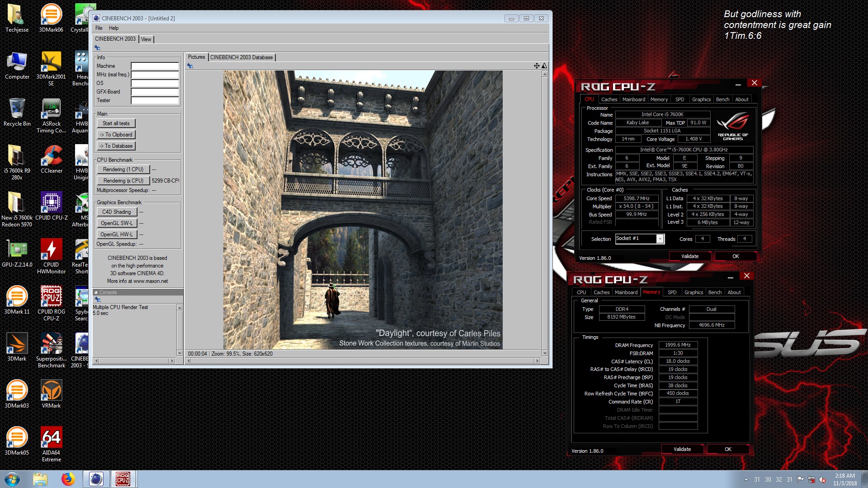Open the Help menu in CINEBENCH
868x488 pixels.
[x=113, y=28]
